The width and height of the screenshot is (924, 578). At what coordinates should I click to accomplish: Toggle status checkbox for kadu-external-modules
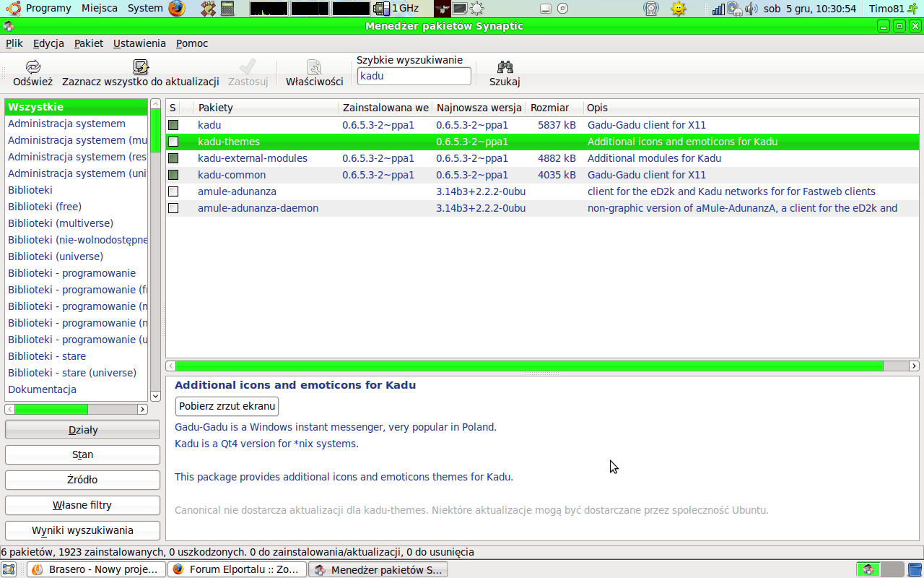(x=173, y=158)
